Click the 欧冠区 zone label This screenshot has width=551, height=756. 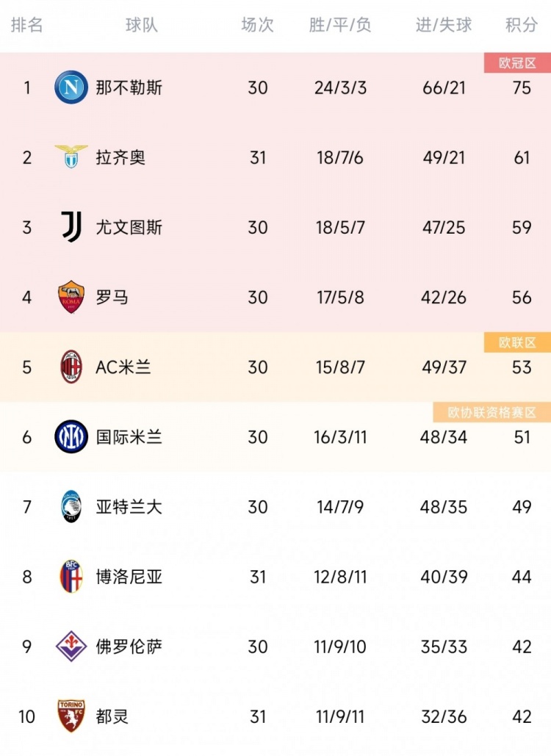517,63
